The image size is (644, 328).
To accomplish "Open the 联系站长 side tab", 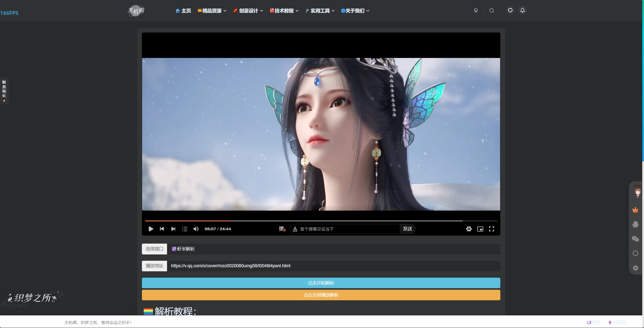I will (x=4, y=91).
